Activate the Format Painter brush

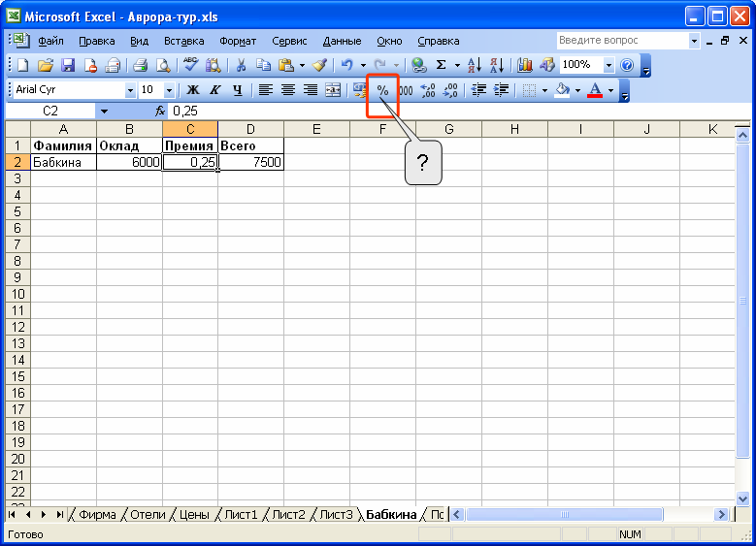(319, 65)
